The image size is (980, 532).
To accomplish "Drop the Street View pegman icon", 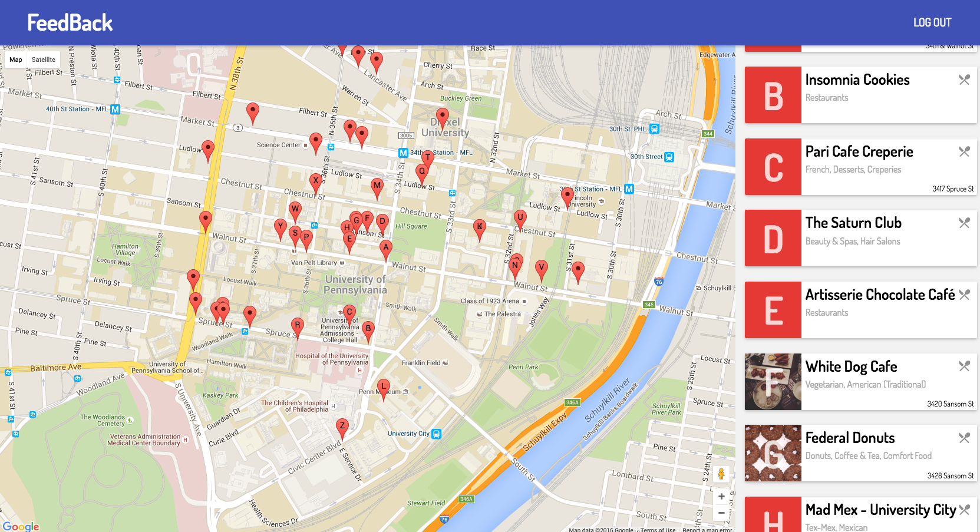I will [x=721, y=473].
